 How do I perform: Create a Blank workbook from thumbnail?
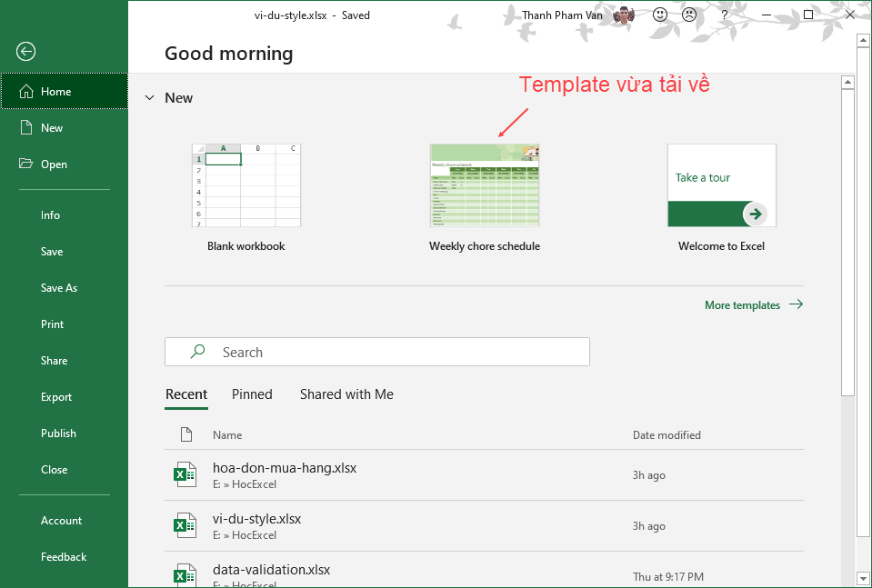pyautogui.click(x=246, y=185)
